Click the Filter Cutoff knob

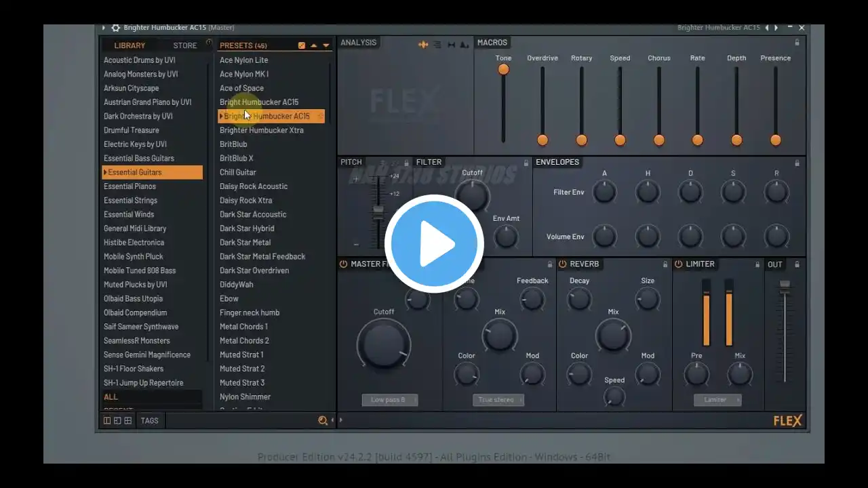pos(472,197)
